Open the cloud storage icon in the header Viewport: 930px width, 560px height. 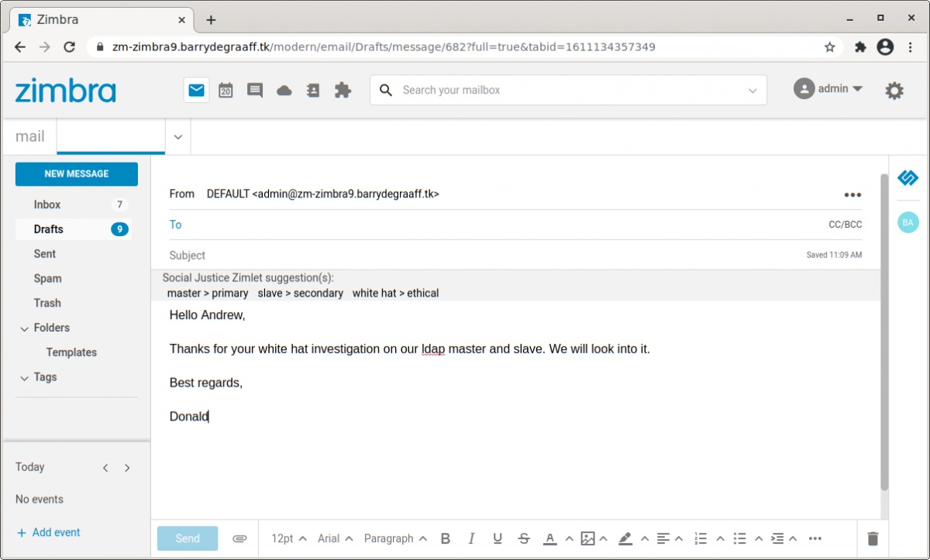pyautogui.click(x=284, y=91)
